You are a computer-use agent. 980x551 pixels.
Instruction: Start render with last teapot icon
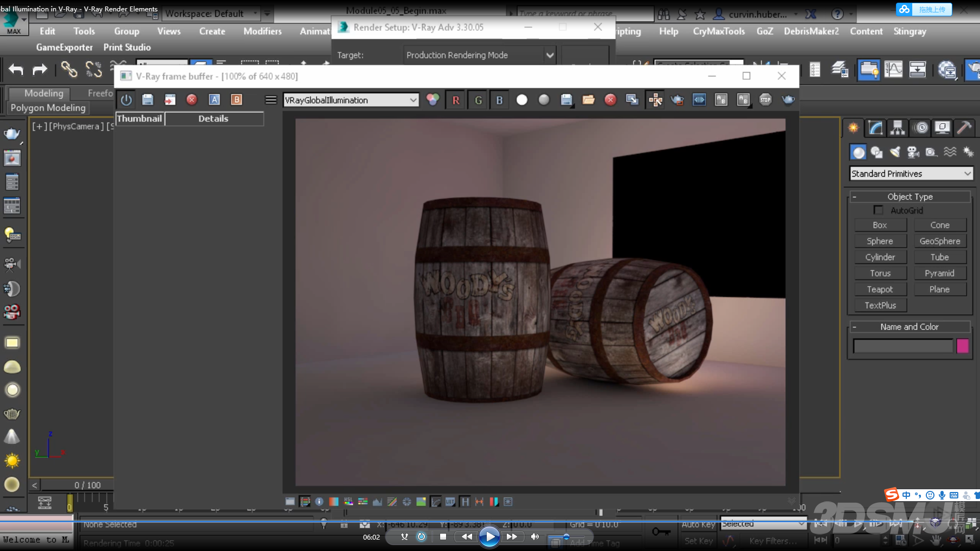tap(788, 100)
